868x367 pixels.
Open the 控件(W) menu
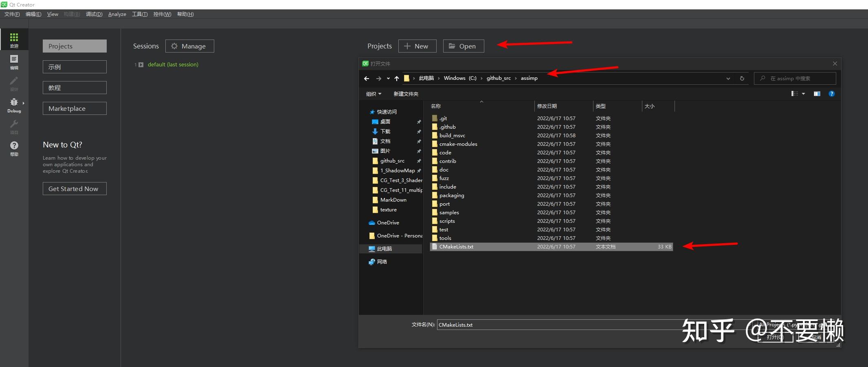pyautogui.click(x=162, y=14)
